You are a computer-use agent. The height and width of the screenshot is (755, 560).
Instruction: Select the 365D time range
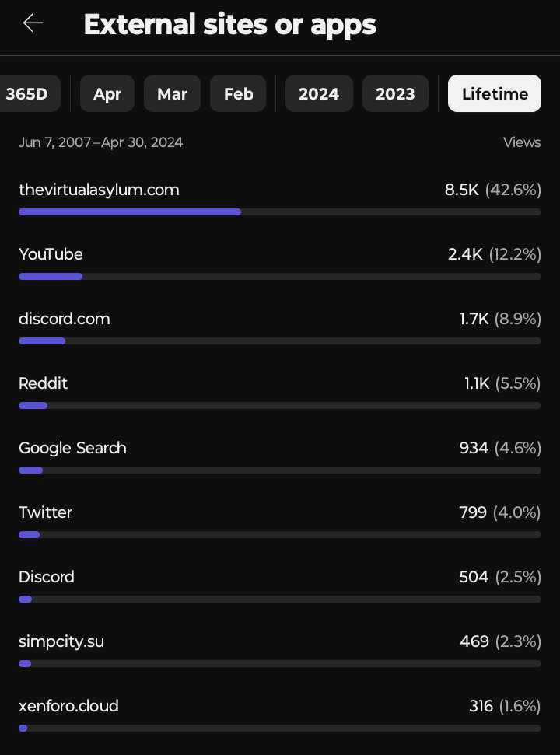[28, 93]
